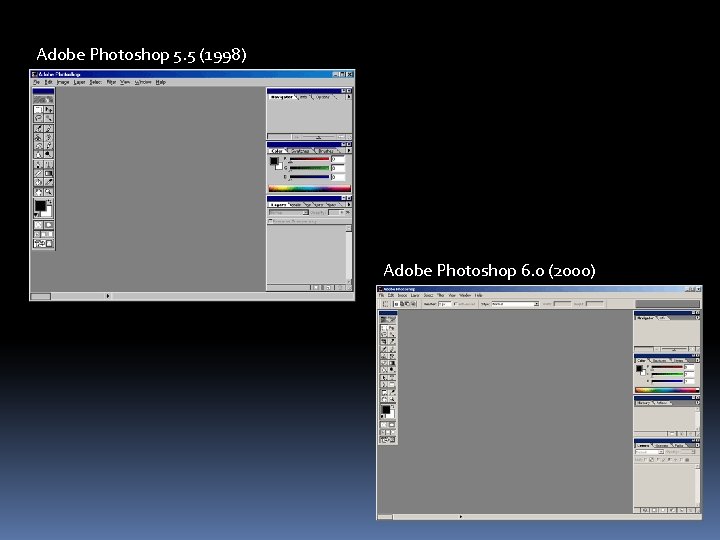The width and height of the screenshot is (720, 540).
Task: Click delete state button in Photoshop 6.0 History palette
Action: [x=691, y=433]
